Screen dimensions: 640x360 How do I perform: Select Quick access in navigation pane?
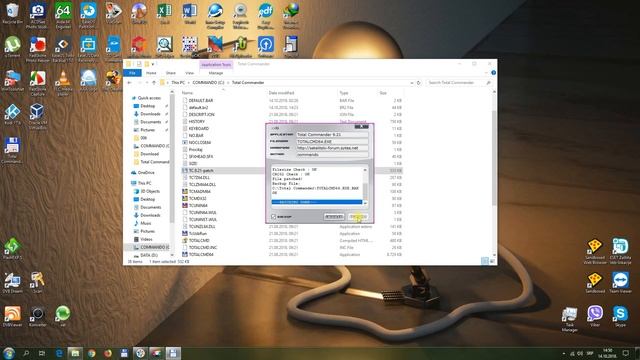pyautogui.click(x=149, y=98)
